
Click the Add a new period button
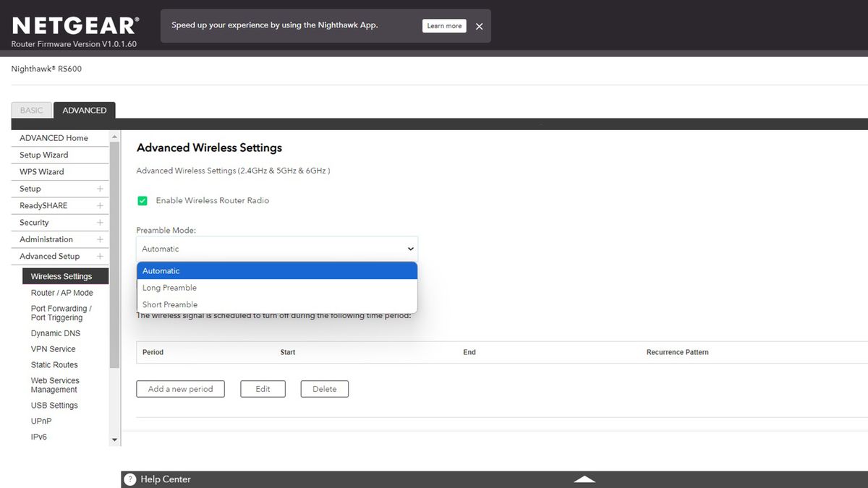(x=180, y=388)
